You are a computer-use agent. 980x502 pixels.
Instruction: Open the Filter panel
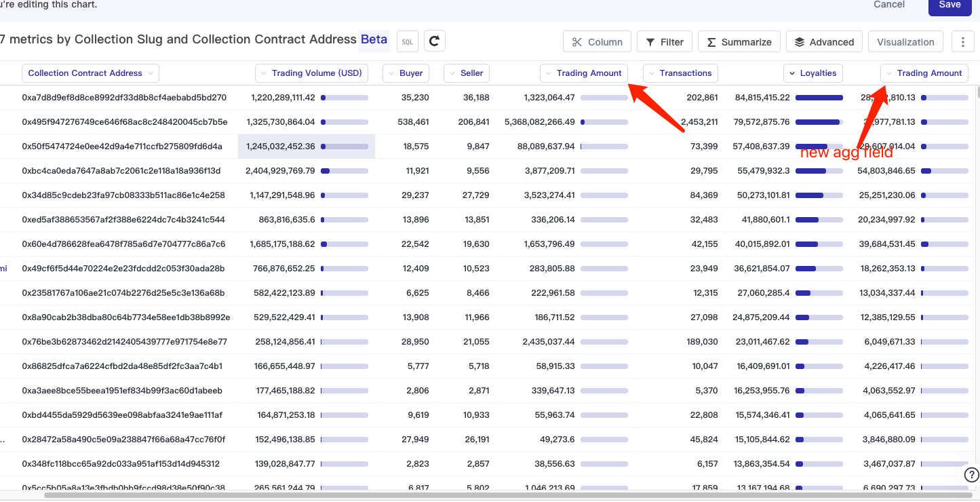pos(664,41)
